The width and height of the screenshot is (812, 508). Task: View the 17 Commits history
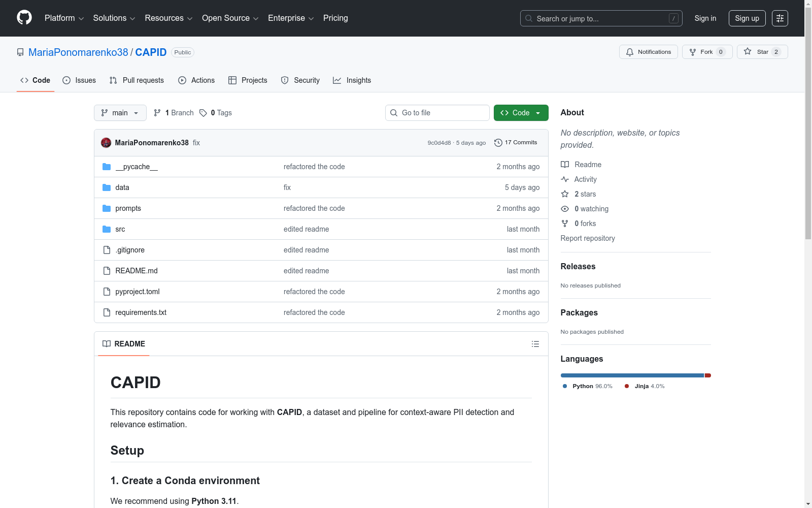516,143
